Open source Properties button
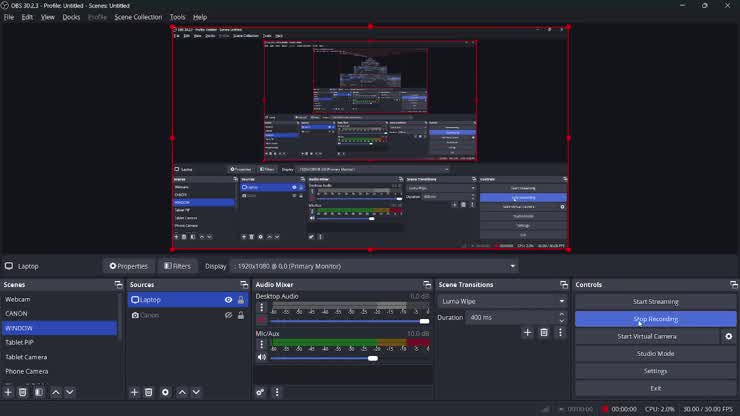 click(129, 266)
